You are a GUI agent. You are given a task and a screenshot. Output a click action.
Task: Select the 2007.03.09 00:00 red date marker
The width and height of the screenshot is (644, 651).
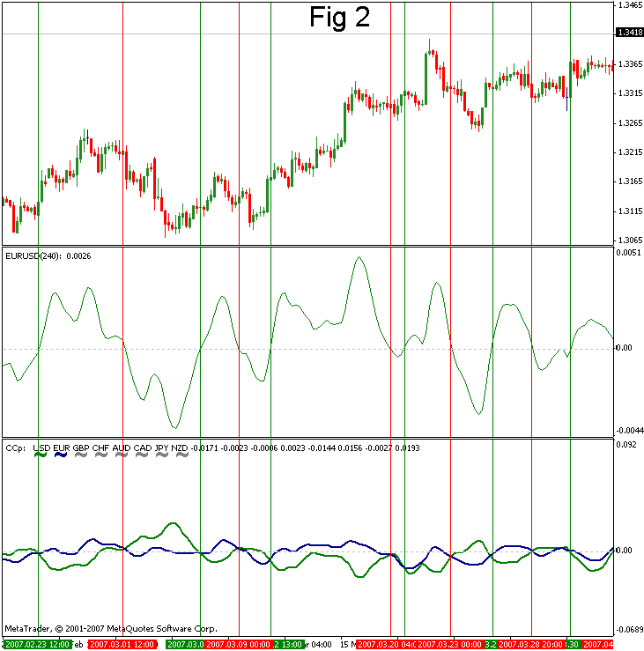(x=239, y=644)
